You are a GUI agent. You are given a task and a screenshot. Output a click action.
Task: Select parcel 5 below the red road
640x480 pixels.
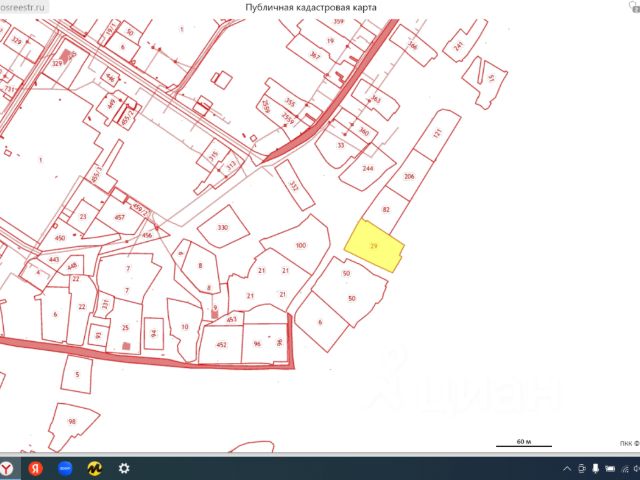77,374
